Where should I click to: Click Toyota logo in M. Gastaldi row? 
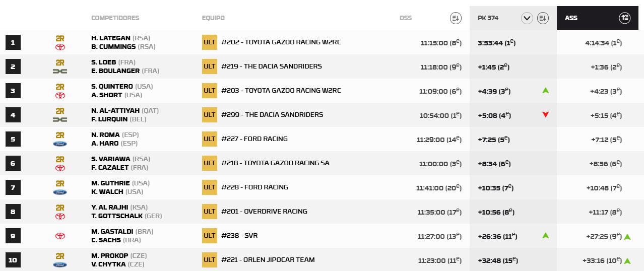(60, 236)
